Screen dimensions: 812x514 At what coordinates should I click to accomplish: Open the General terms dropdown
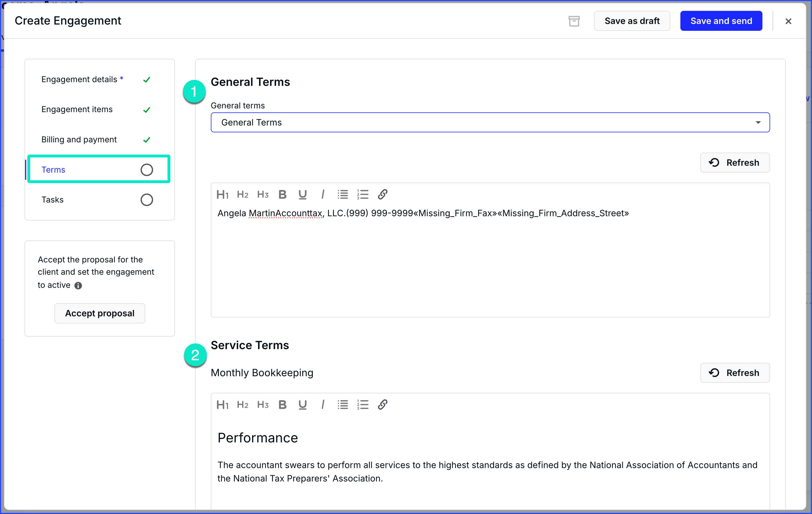pos(758,122)
